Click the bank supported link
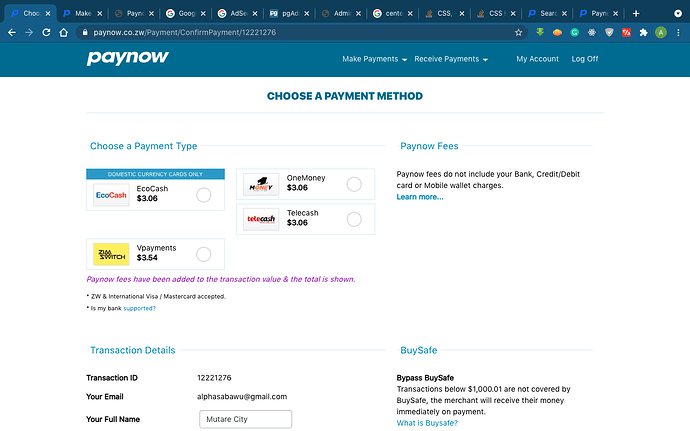The height and width of the screenshot is (431, 690). [x=139, y=308]
